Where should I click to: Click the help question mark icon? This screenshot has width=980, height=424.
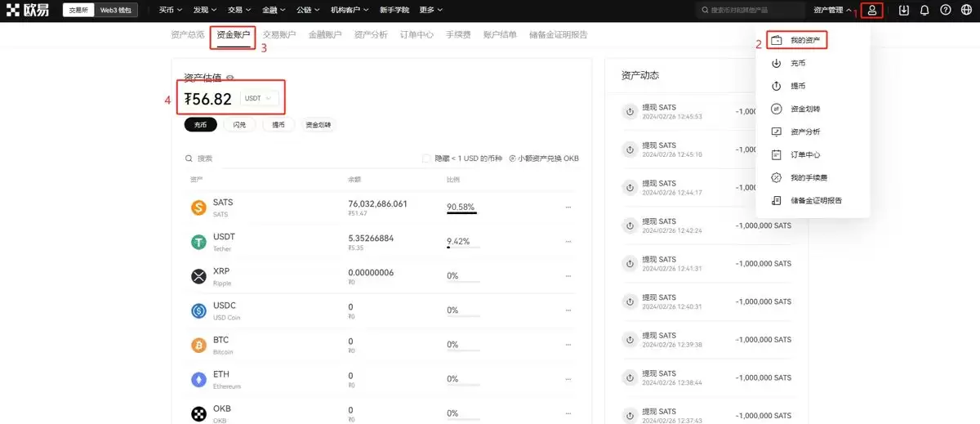click(x=946, y=11)
